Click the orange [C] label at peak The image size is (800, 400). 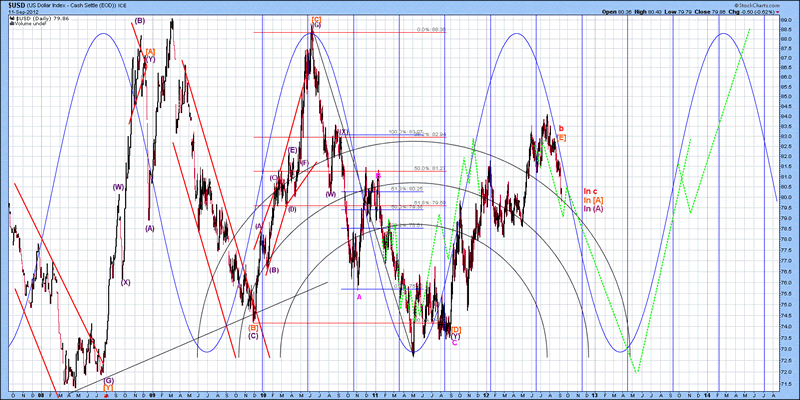click(316, 19)
